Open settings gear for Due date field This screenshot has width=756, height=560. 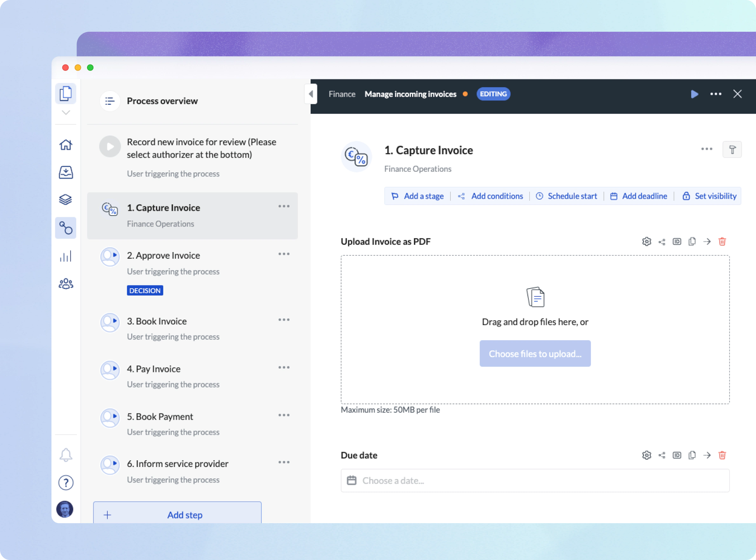(646, 455)
